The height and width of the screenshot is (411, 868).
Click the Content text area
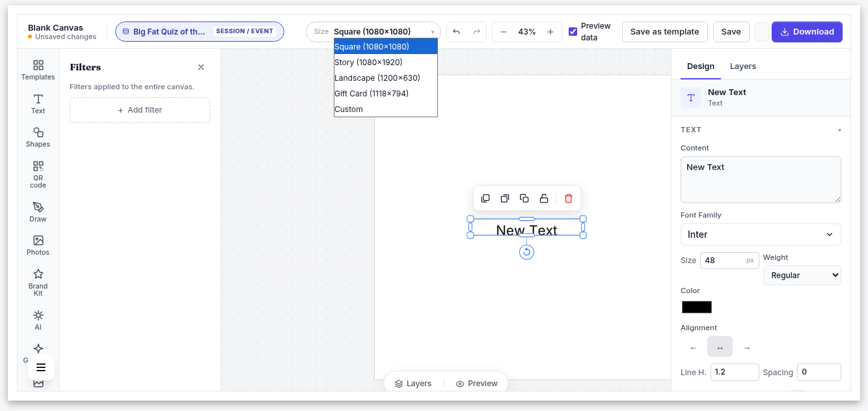pyautogui.click(x=761, y=180)
